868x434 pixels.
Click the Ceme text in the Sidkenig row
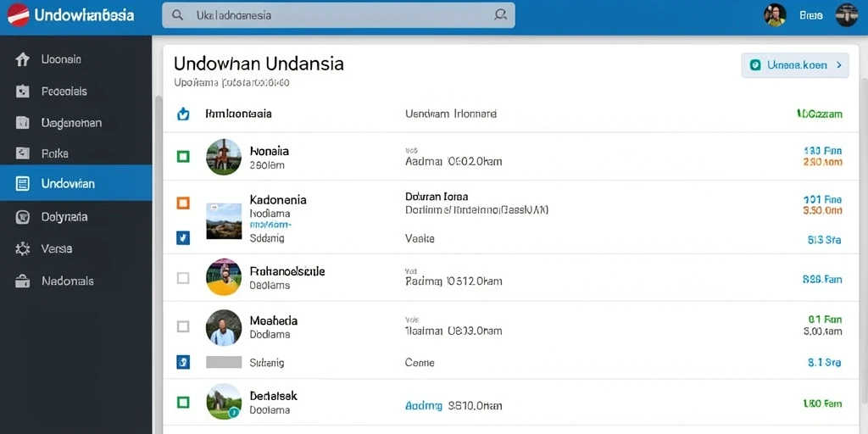point(420,363)
